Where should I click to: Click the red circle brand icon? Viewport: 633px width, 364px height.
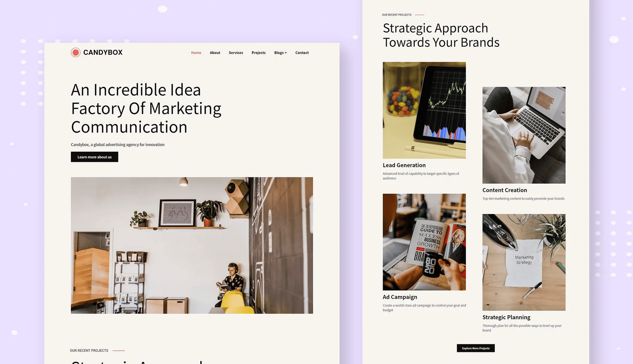pos(75,52)
